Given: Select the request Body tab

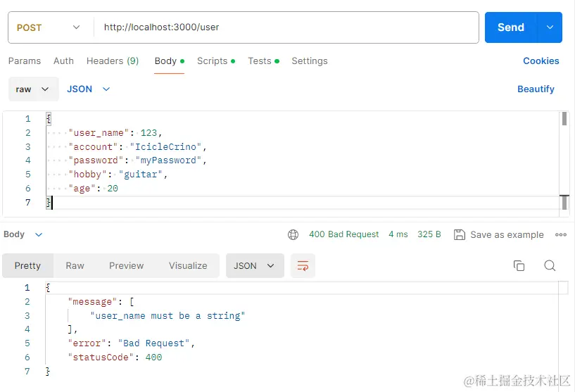Looking at the screenshot, I should click(169, 61).
